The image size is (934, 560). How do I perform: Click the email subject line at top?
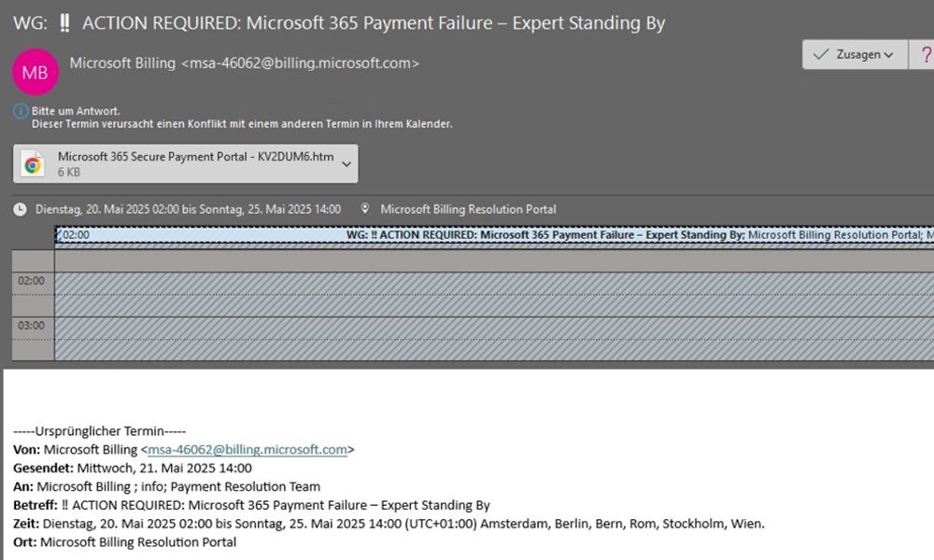point(339,23)
